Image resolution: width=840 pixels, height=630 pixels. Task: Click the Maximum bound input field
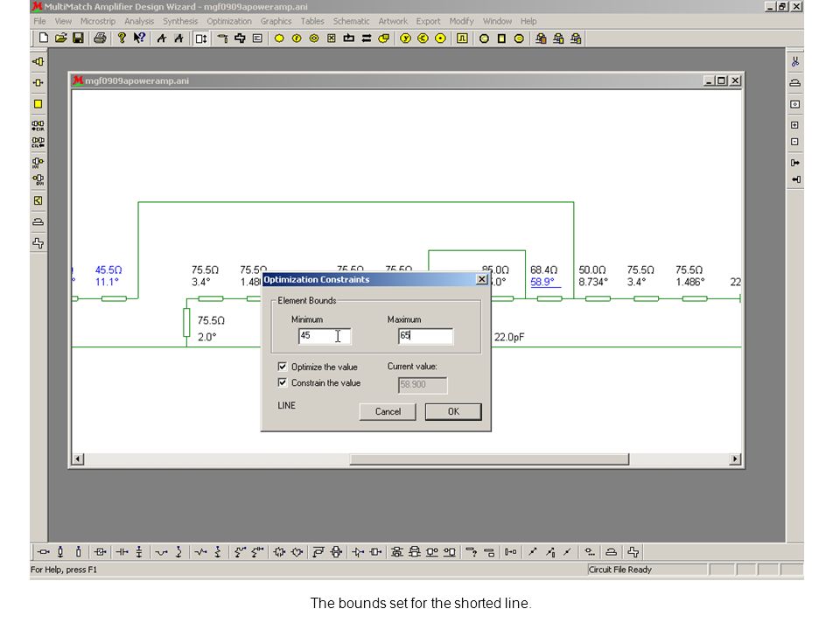click(x=425, y=336)
